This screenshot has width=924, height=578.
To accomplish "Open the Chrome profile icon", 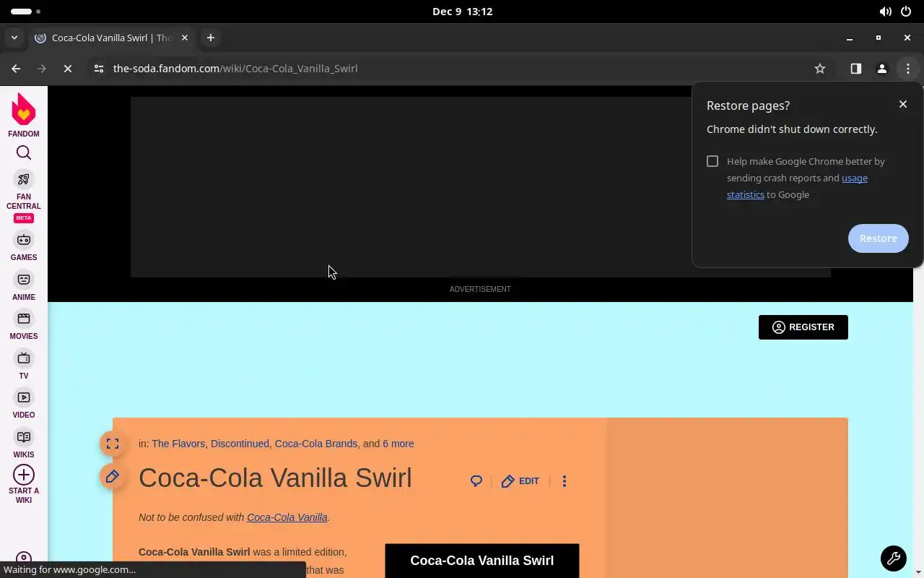I will pyautogui.click(x=882, y=69).
